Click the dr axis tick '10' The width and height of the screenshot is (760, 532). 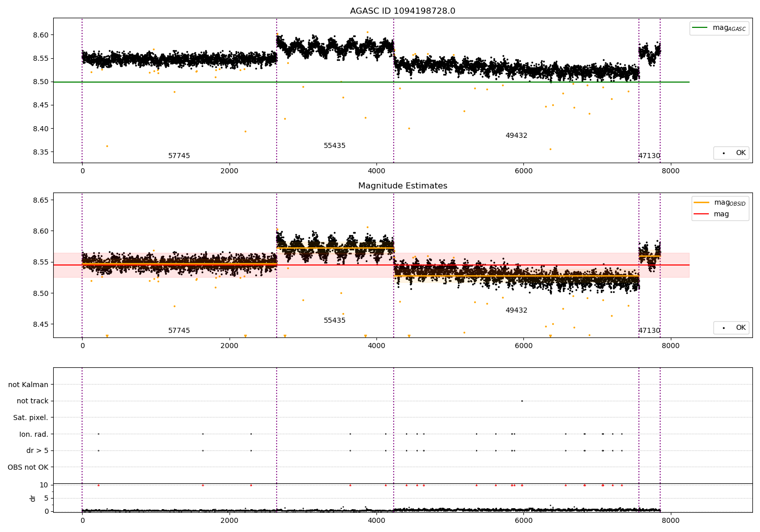coord(44,485)
